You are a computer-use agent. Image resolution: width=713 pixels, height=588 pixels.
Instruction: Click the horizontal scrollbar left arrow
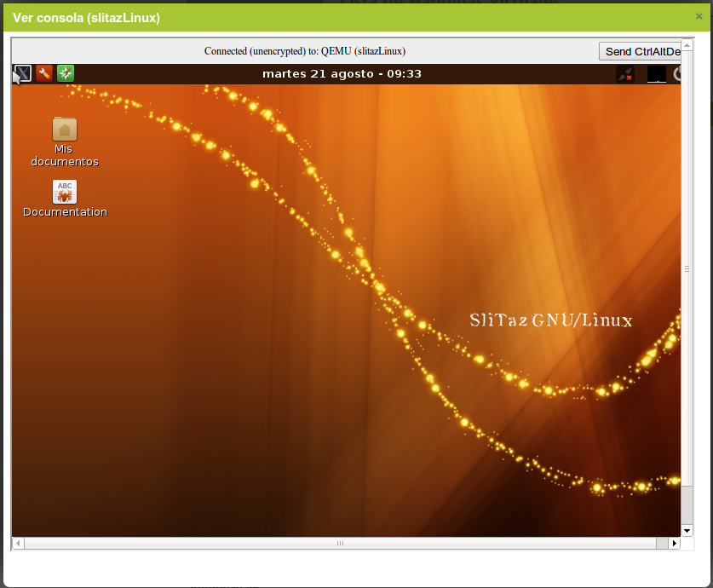(x=18, y=543)
